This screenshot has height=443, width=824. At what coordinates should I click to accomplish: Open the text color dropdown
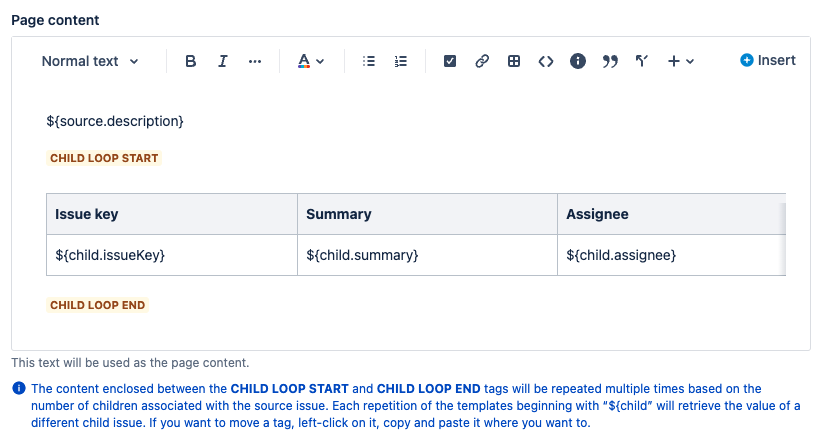coord(311,61)
